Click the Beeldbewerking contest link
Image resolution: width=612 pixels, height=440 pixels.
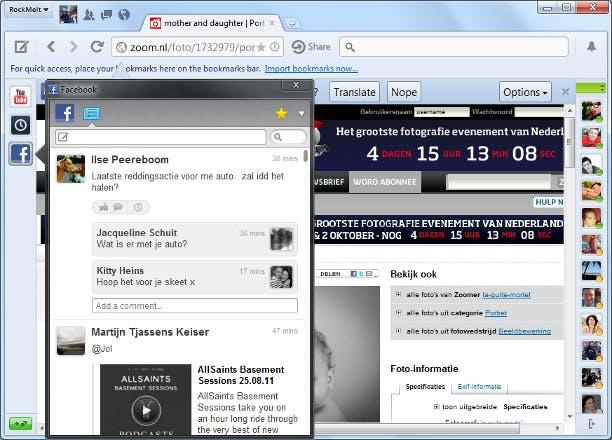[x=525, y=331]
